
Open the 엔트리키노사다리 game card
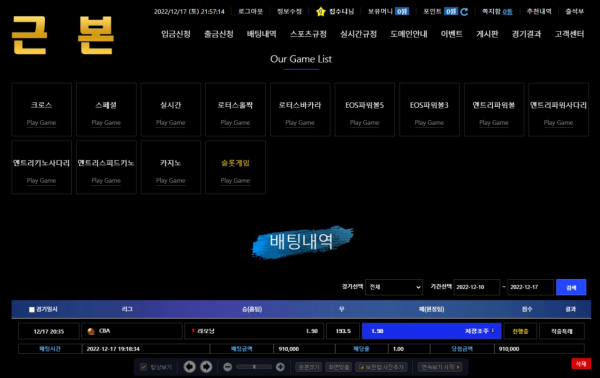click(41, 168)
